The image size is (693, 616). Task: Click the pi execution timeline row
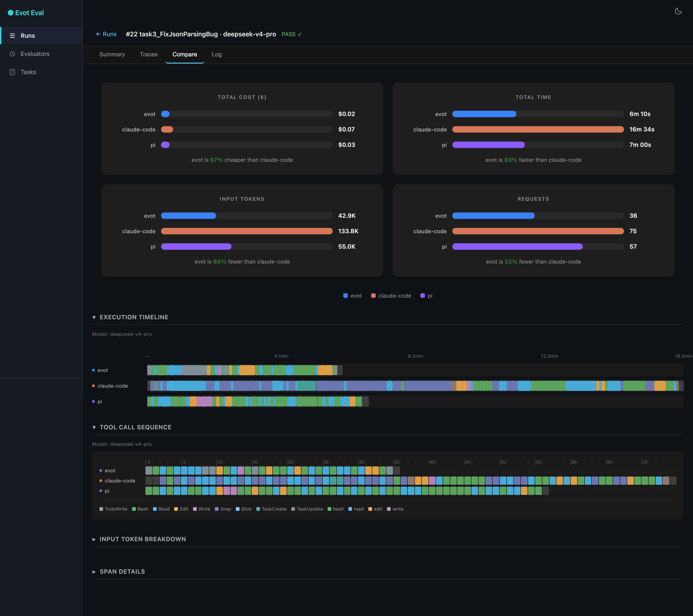[415, 401]
